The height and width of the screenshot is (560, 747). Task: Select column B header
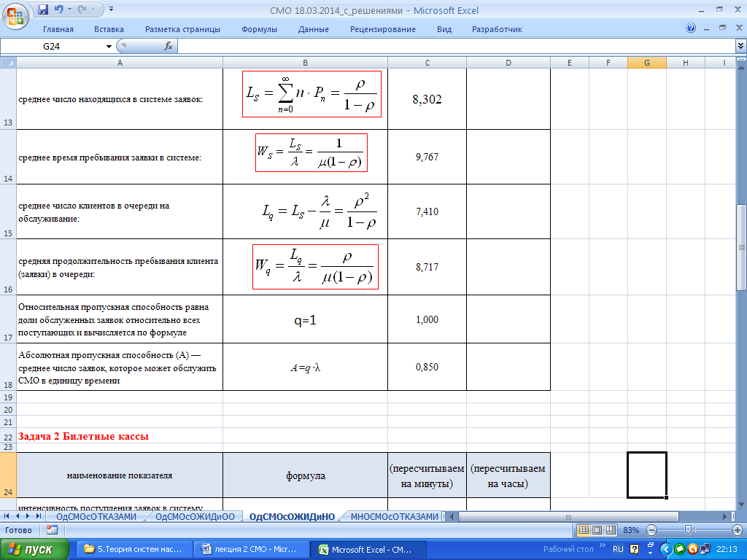[x=306, y=63]
